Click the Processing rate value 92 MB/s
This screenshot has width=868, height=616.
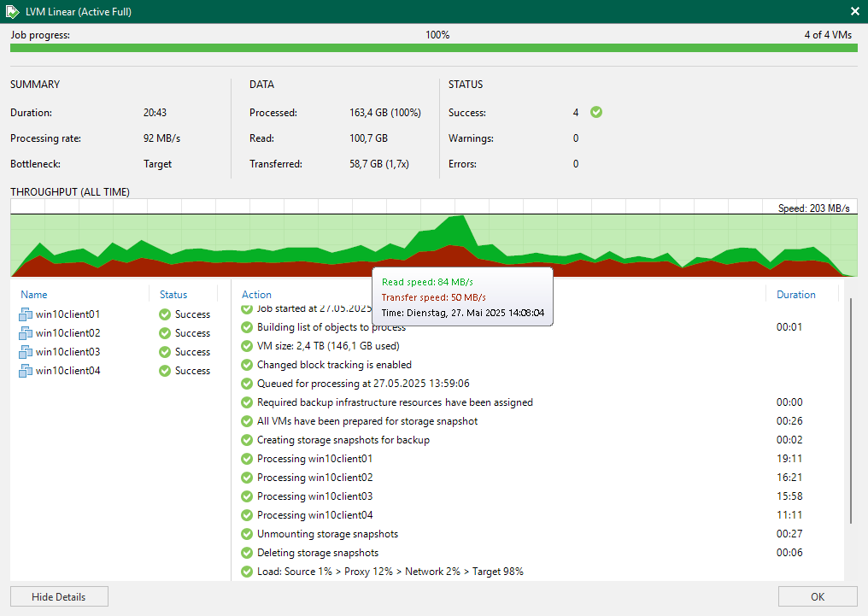(x=161, y=138)
